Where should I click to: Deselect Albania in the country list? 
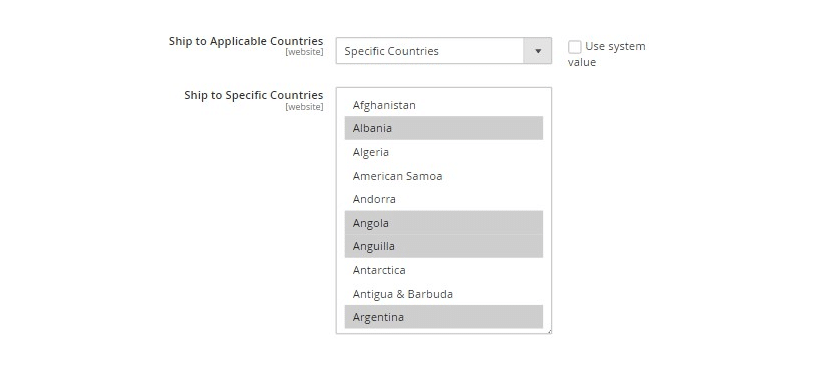444,128
